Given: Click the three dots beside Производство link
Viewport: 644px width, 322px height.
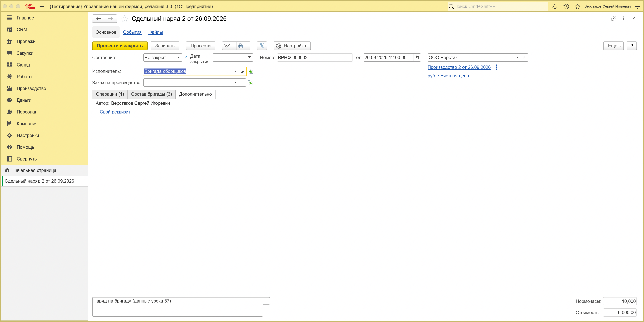Looking at the screenshot, I should pos(497,67).
